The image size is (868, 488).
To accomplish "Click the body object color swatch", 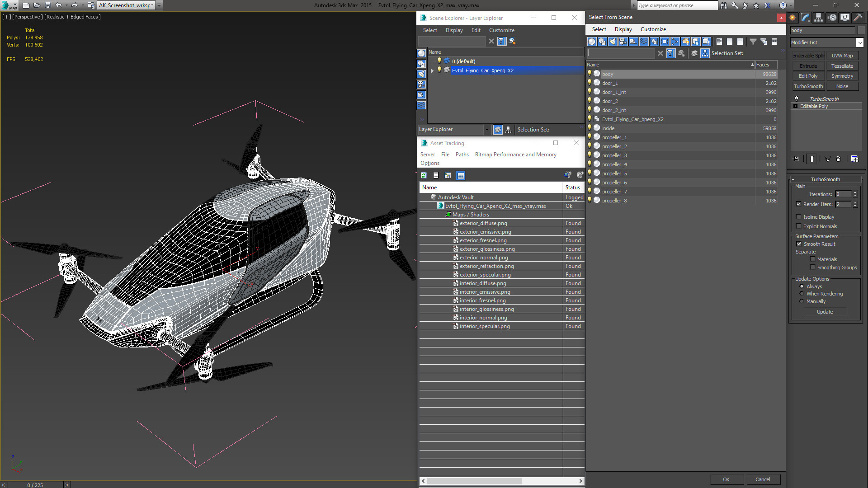I will [861, 30].
